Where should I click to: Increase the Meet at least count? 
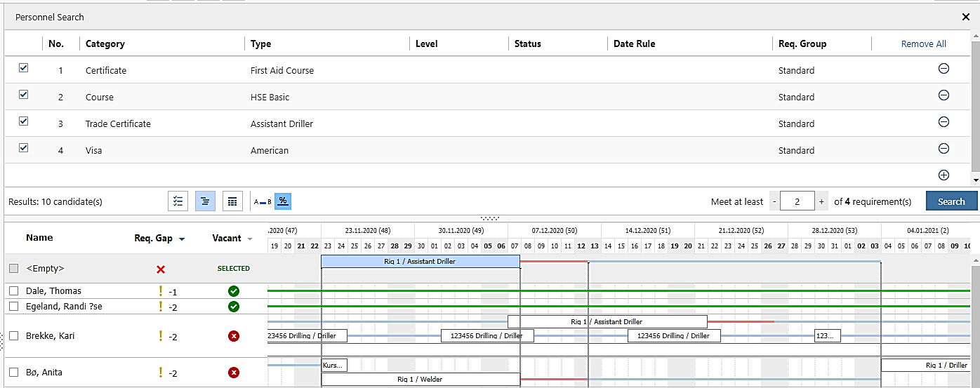click(x=821, y=201)
